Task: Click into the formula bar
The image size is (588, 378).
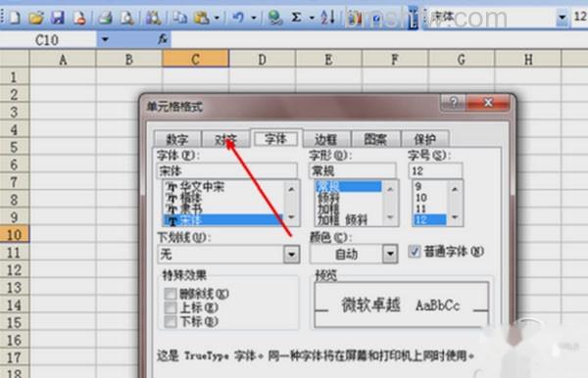Action: (x=378, y=40)
